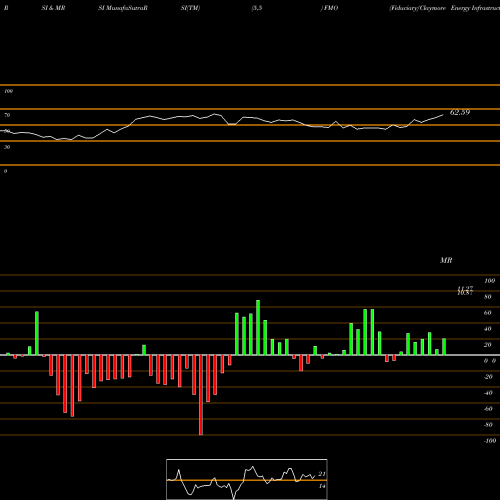Click the tallest green histogram bar
Screen dimensions: 500x500
[x=258, y=327]
